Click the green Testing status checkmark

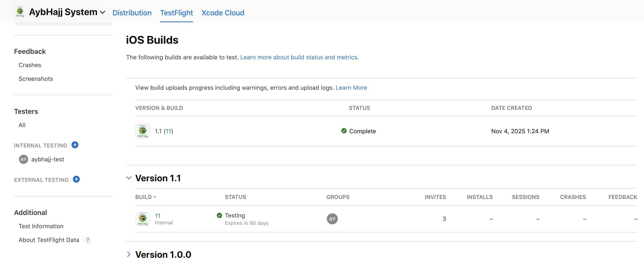click(219, 215)
